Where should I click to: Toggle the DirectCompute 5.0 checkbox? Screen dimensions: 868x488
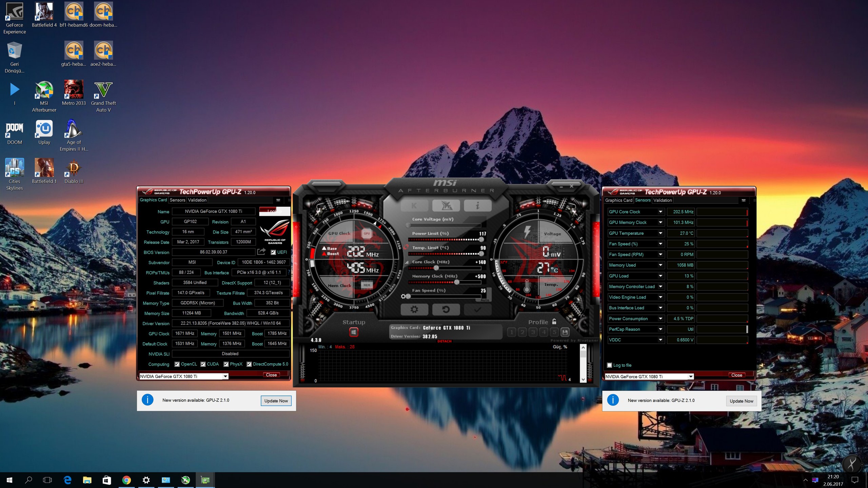coord(249,364)
